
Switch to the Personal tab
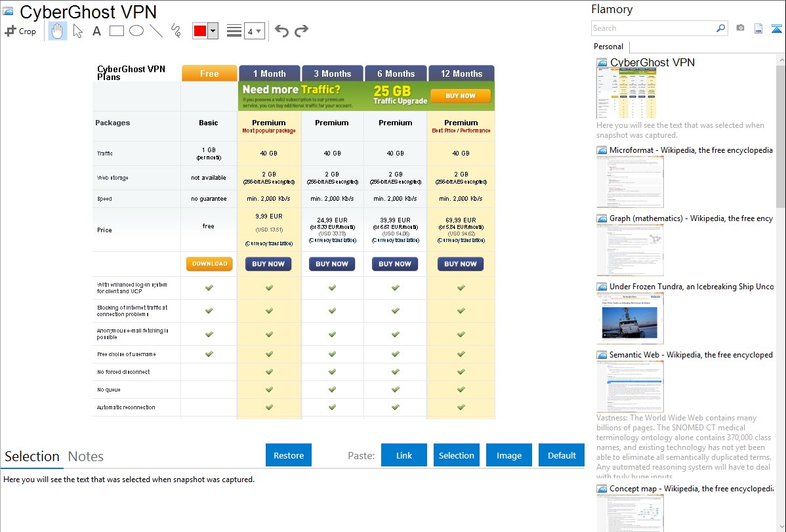tap(608, 47)
